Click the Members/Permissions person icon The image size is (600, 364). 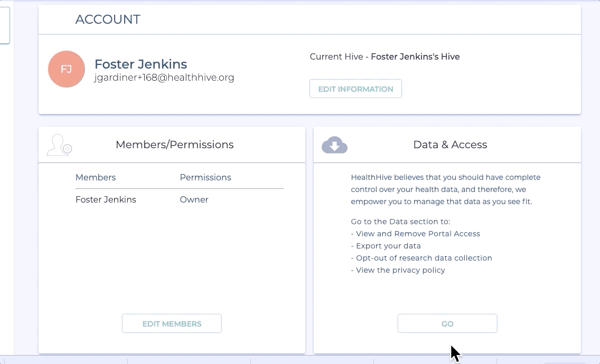coord(59,145)
